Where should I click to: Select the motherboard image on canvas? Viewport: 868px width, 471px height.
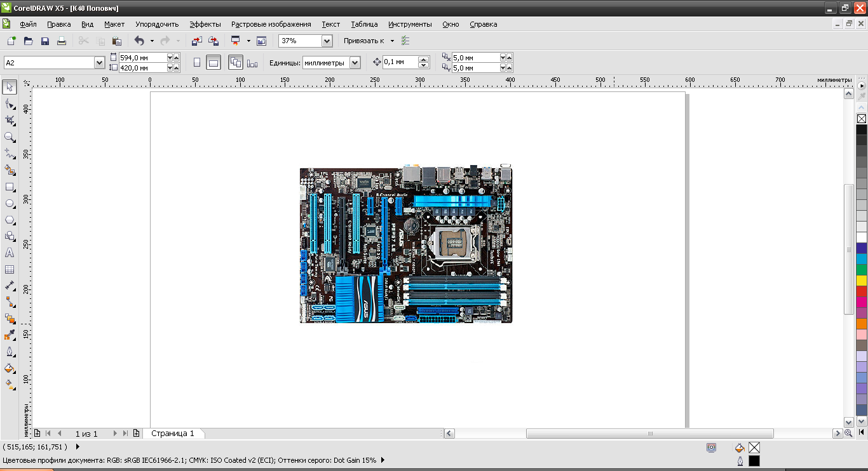(406, 245)
